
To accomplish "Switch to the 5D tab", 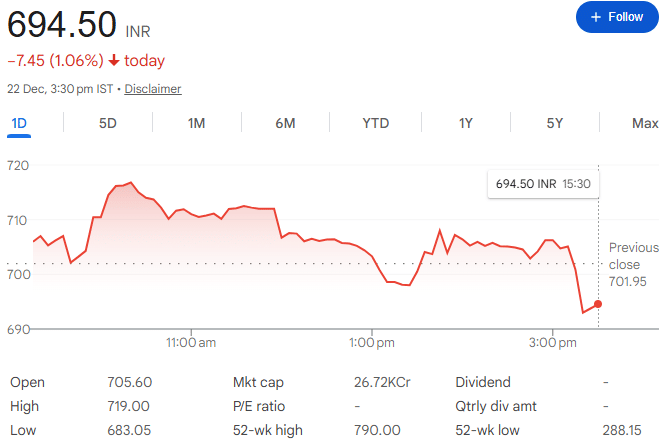I will click(x=107, y=123).
